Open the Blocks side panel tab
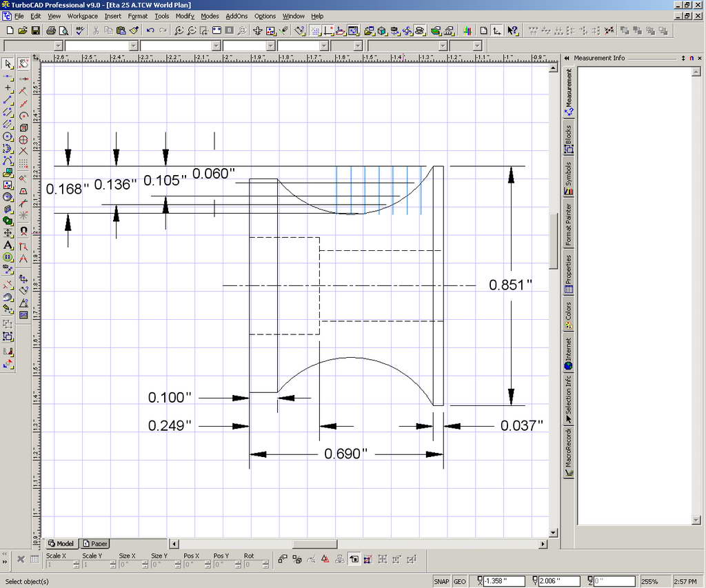706x588 pixels. (569, 139)
